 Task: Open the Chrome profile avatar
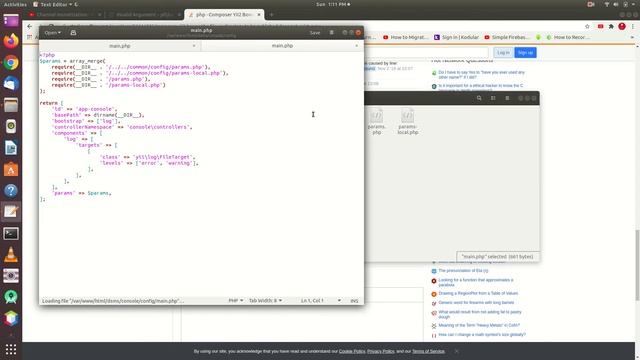coord(622,26)
